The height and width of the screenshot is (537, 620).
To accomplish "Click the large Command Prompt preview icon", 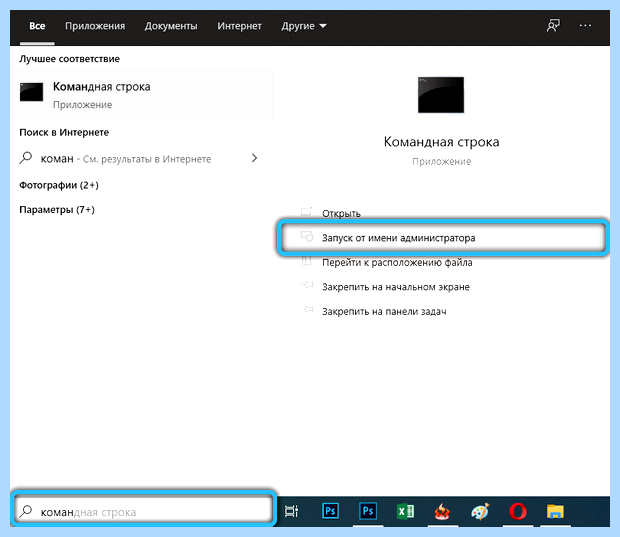I will click(441, 95).
